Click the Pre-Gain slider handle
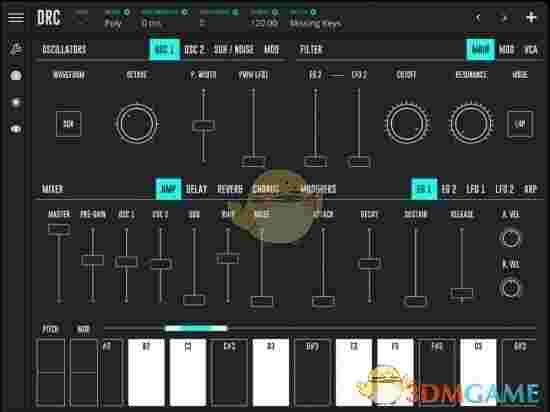This screenshot has width=550, height=412. click(92, 260)
